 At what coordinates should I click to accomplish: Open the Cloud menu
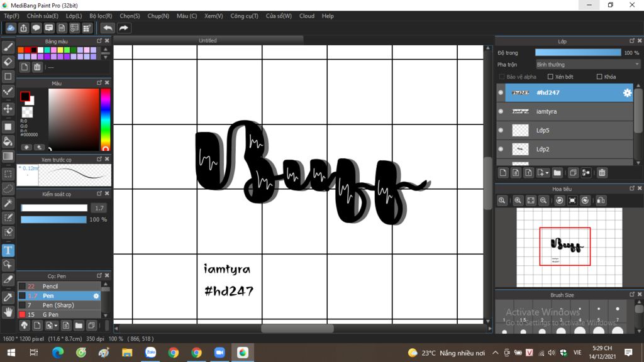click(307, 16)
